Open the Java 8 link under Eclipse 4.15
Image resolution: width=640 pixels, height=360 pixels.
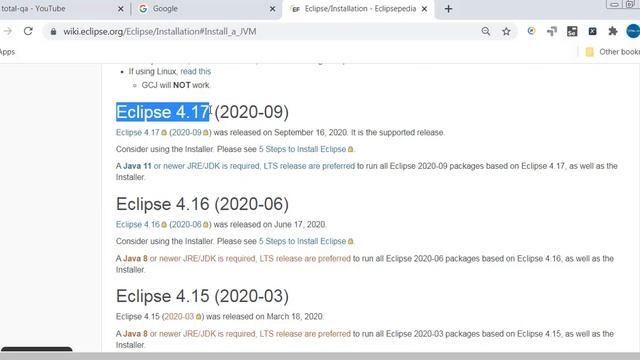click(237, 333)
